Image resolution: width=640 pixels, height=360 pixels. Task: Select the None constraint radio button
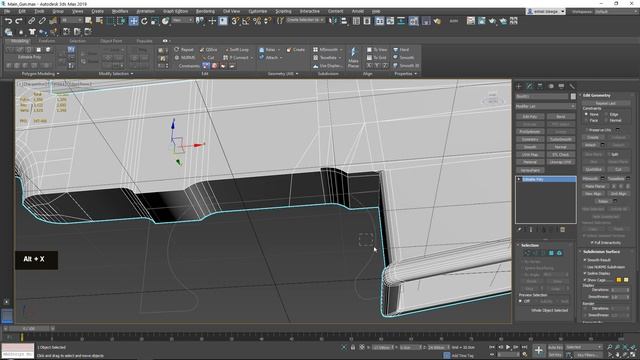pos(587,114)
